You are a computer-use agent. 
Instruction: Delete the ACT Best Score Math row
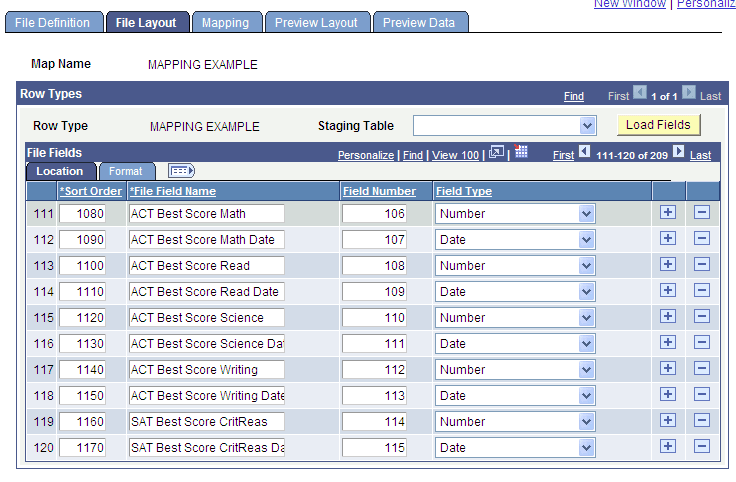coord(702,213)
